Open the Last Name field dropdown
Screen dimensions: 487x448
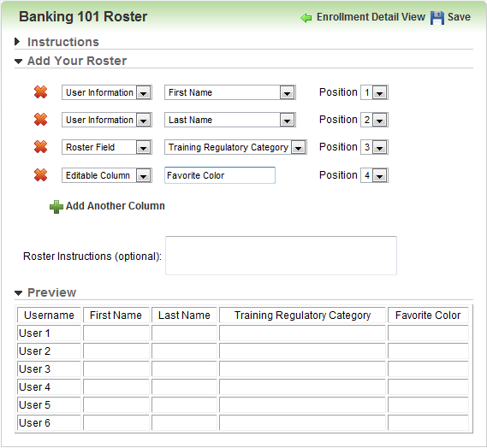[x=230, y=120]
